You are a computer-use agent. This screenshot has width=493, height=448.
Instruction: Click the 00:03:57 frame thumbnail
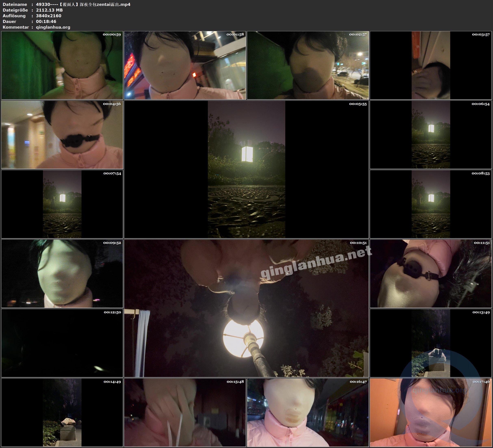[x=431, y=65]
